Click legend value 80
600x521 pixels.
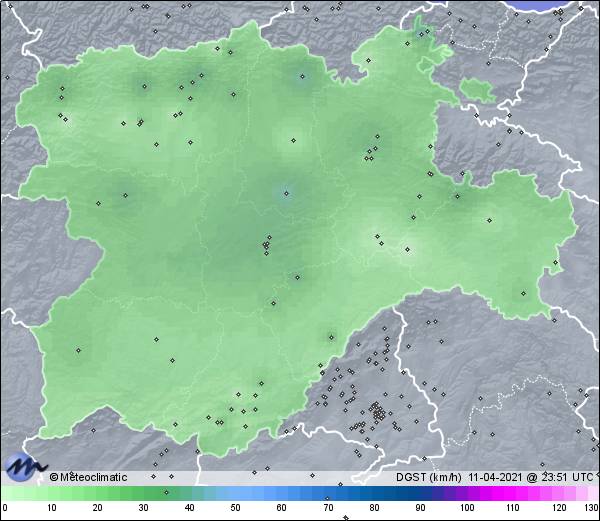click(374, 508)
